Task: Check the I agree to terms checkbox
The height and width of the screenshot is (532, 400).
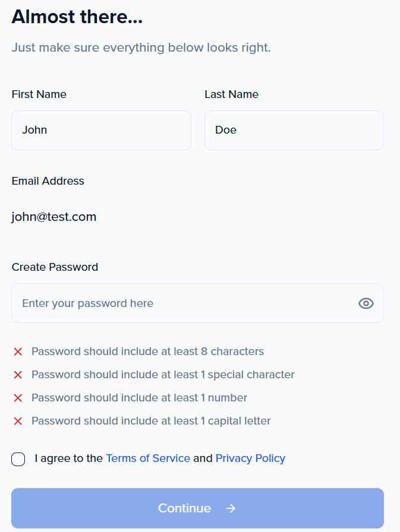Action: [18, 459]
